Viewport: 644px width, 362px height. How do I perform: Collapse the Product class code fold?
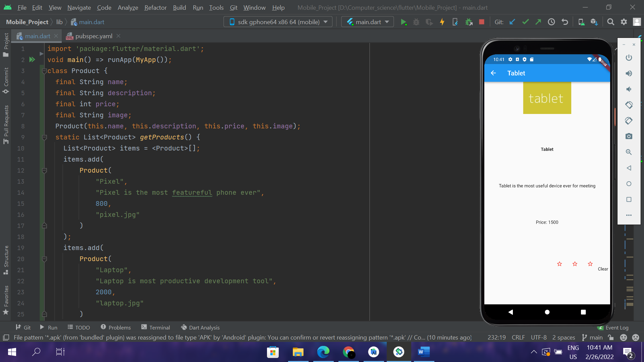tap(44, 71)
